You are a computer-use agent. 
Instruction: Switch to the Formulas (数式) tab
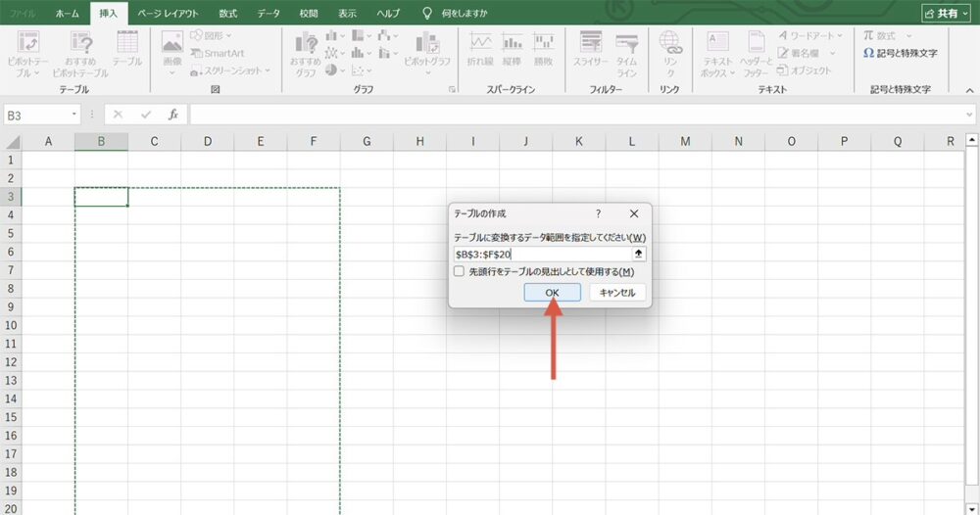[x=227, y=13]
